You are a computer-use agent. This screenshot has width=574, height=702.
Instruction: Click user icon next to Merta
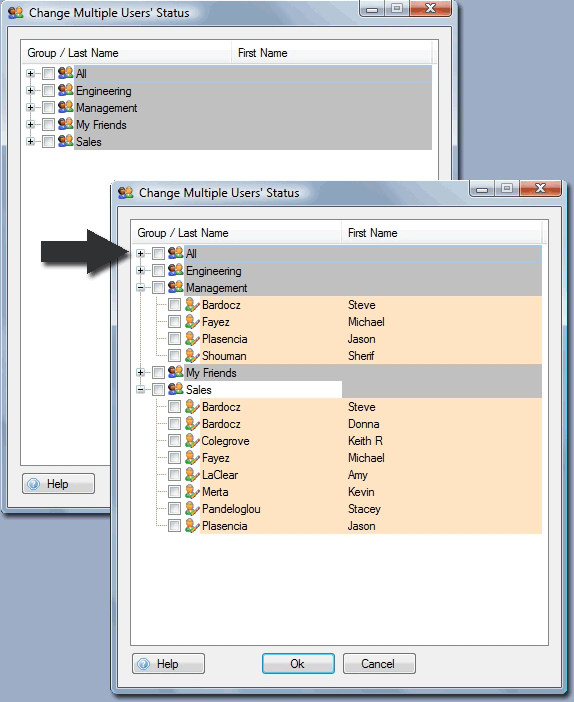(192, 492)
